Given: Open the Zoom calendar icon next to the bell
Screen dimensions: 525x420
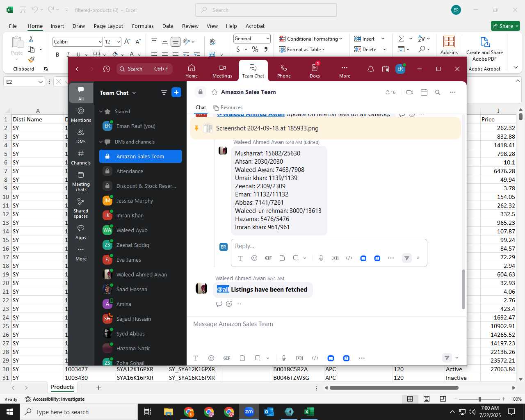Looking at the screenshot, I should coord(385,69).
